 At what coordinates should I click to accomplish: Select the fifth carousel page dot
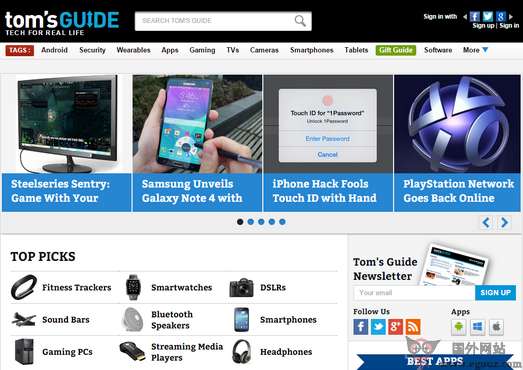click(282, 222)
